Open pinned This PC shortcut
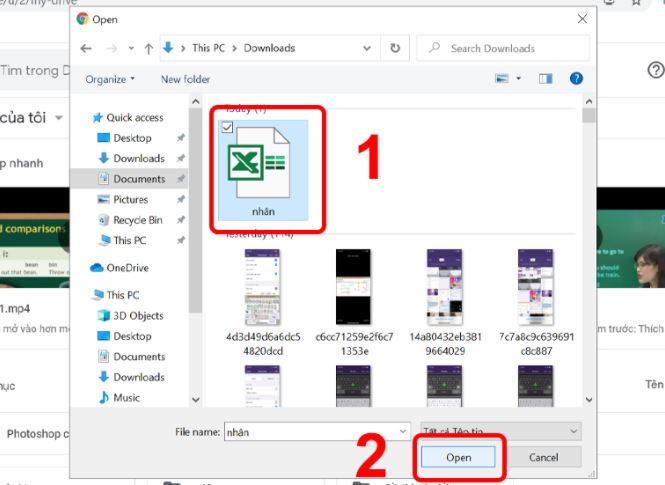 pos(122,240)
